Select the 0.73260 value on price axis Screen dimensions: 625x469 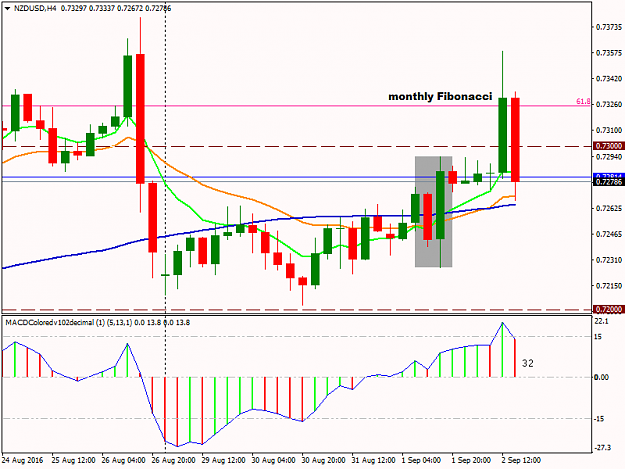pyautogui.click(x=609, y=104)
